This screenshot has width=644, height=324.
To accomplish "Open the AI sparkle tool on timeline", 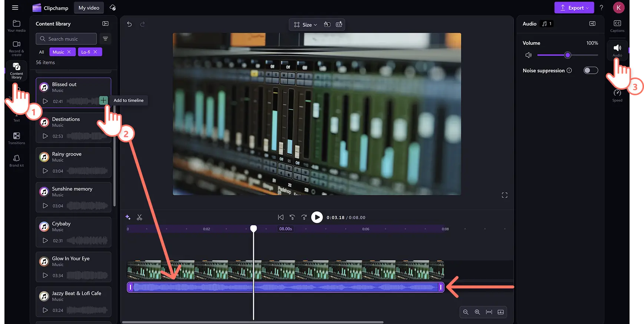I will (x=128, y=217).
